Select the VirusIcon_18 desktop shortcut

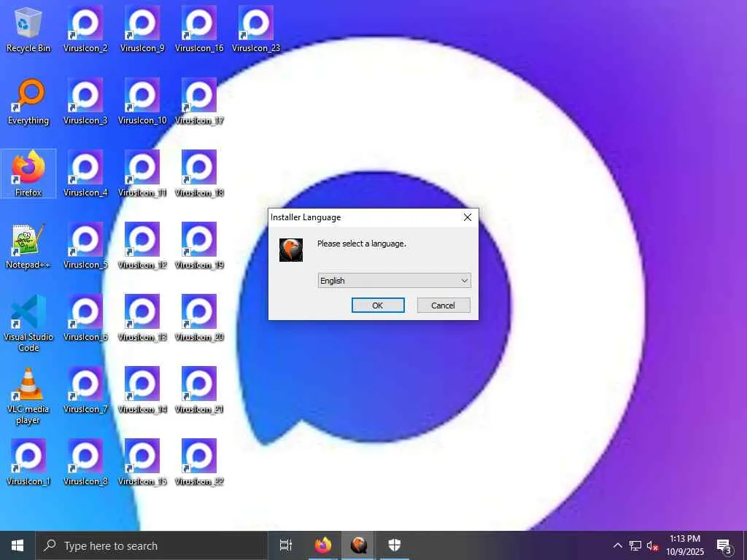pyautogui.click(x=199, y=174)
